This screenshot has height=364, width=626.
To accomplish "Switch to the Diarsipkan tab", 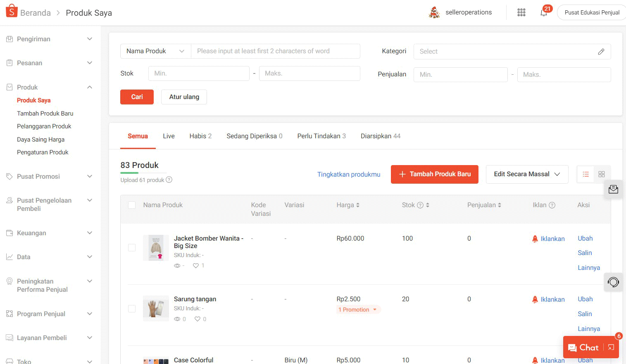I will point(380,136).
